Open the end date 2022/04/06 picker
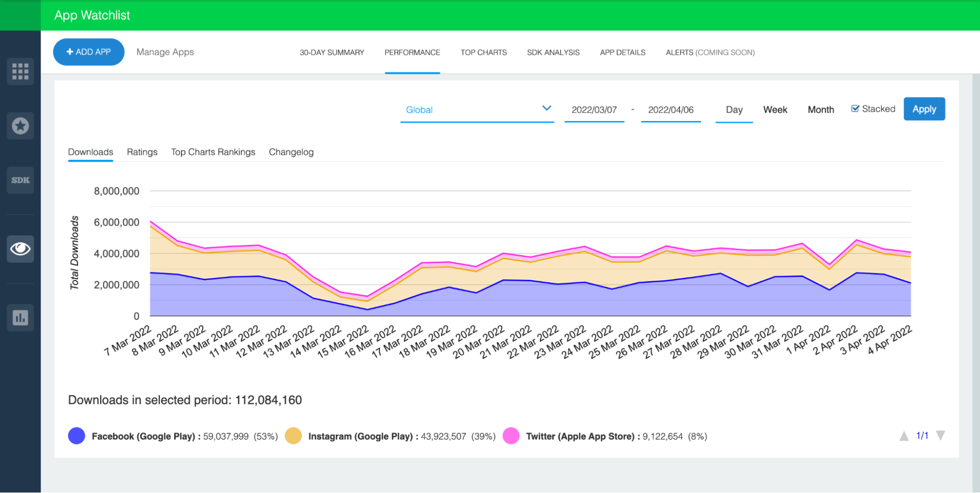This screenshot has width=980, height=493. [x=670, y=110]
